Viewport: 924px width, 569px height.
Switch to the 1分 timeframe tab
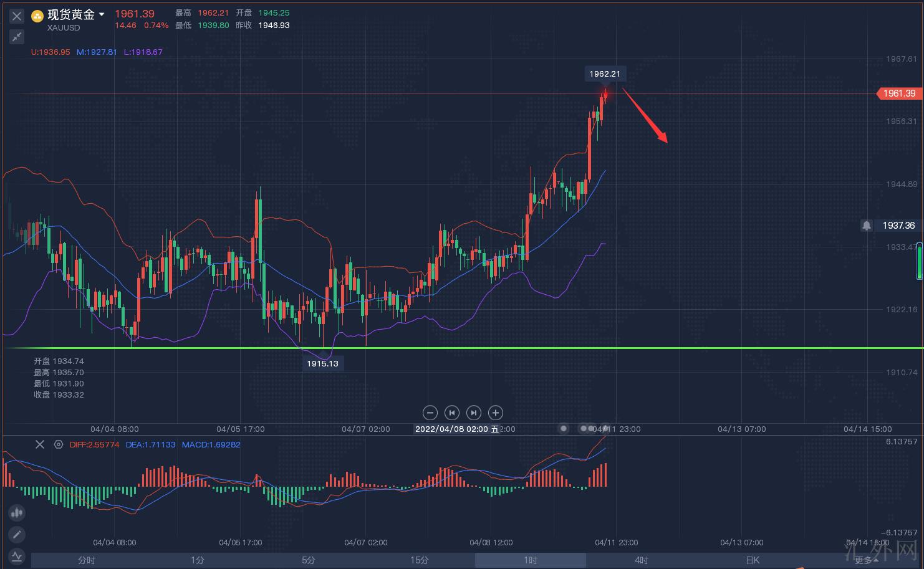(198, 560)
